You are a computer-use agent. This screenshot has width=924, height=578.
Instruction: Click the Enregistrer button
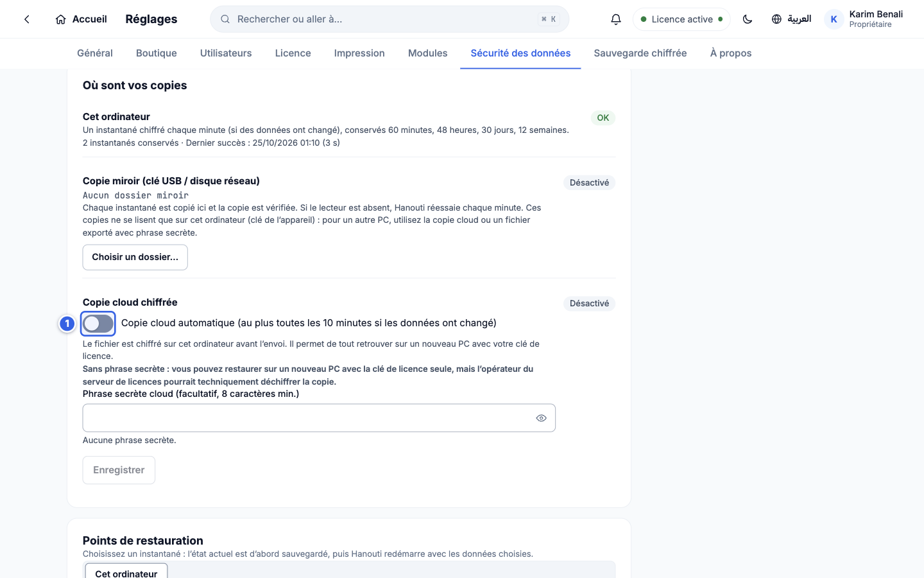point(119,470)
